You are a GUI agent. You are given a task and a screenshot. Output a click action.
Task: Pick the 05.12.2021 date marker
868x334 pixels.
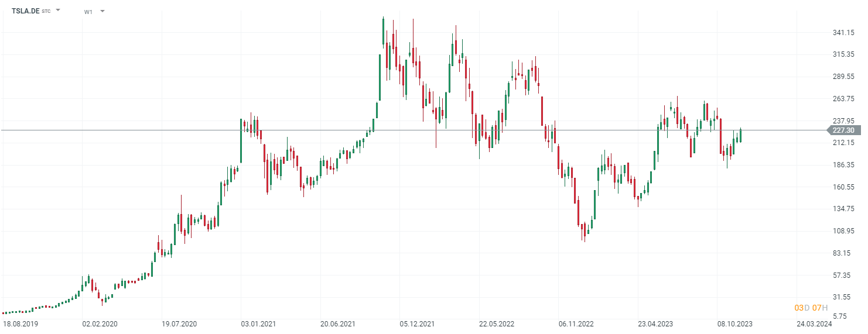(416, 323)
